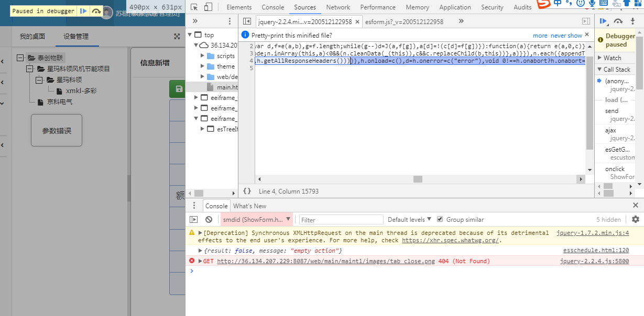Open the Security panel tab
Screen dimensions: 644x316
492,7
